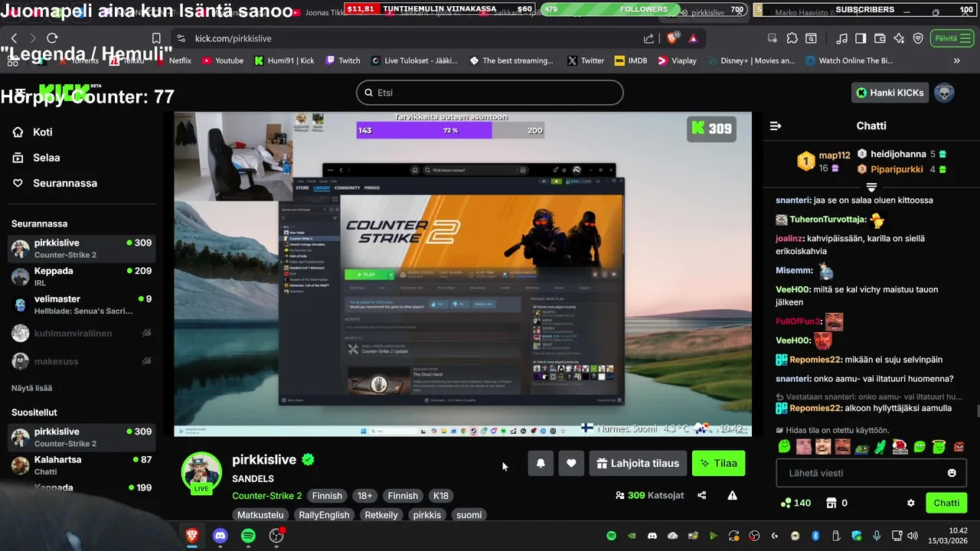Toggle the browser sidebar panel icon

pyautogui.click(x=861, y=38)
